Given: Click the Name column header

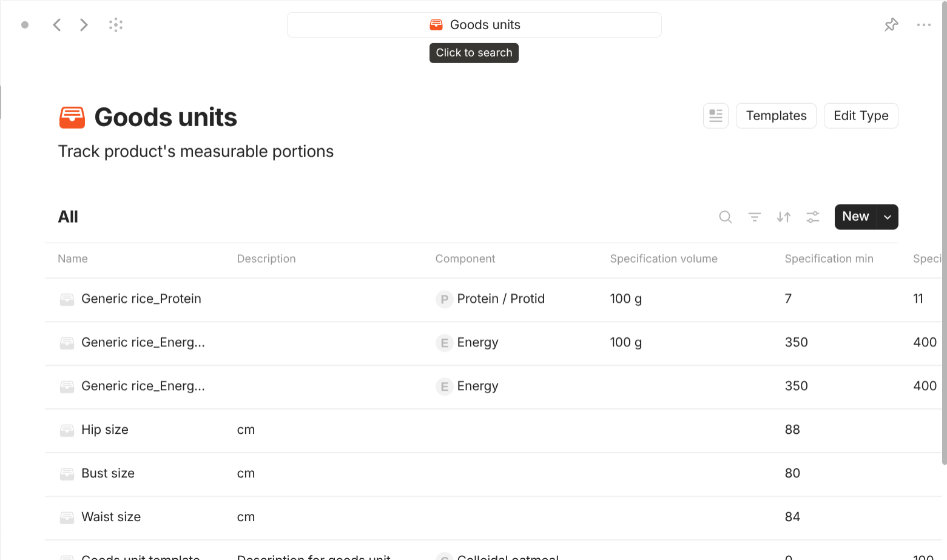Looking at the screenshot, I should tap(72, 258).
